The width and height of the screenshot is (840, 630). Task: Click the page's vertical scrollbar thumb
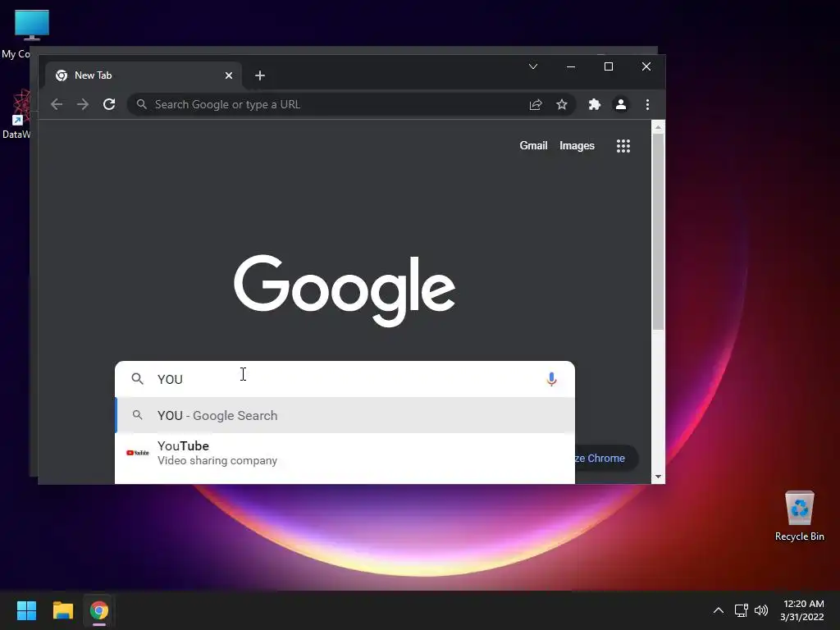coord(658,231)
